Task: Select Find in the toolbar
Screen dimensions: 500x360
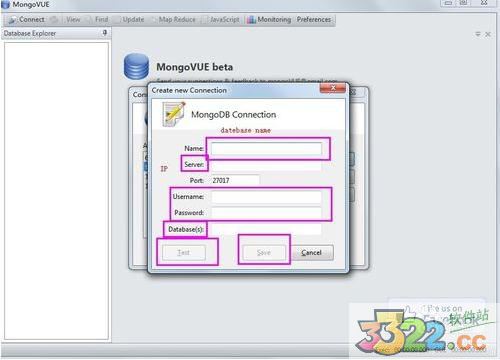Action: 101,20
